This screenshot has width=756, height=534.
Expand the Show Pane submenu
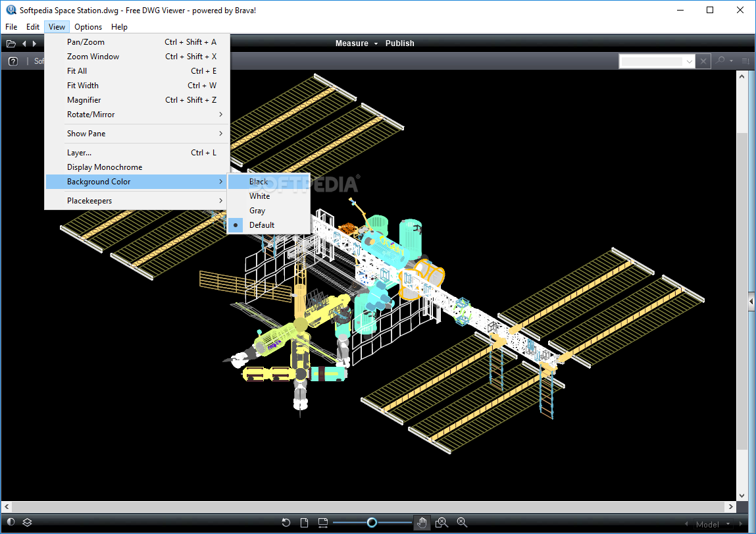(x=137, y=134)
